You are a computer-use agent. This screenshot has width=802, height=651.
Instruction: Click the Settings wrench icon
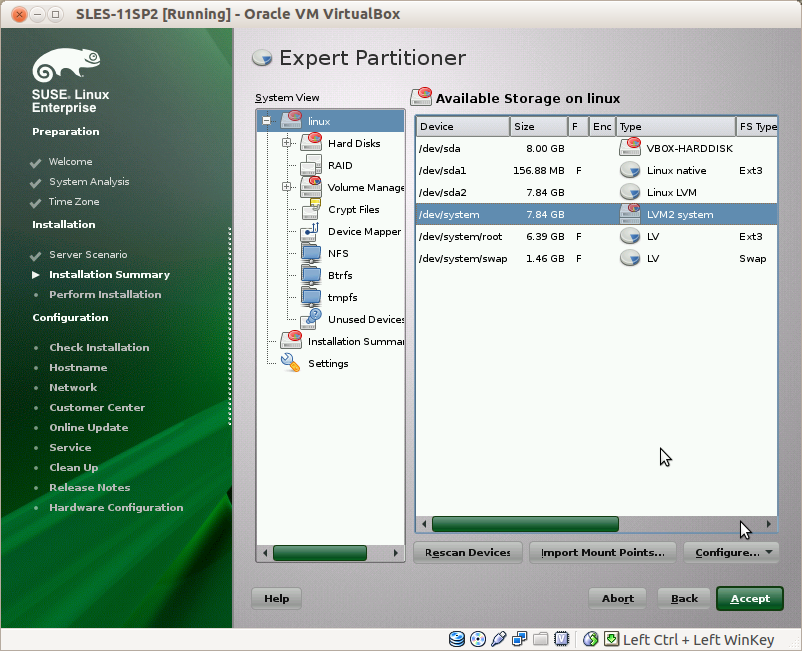[290, 363]
